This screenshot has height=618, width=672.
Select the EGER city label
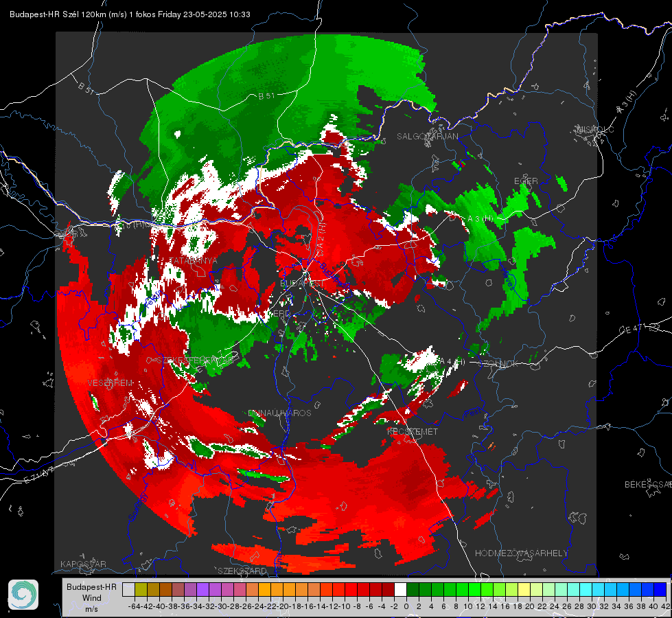(526, 181)
